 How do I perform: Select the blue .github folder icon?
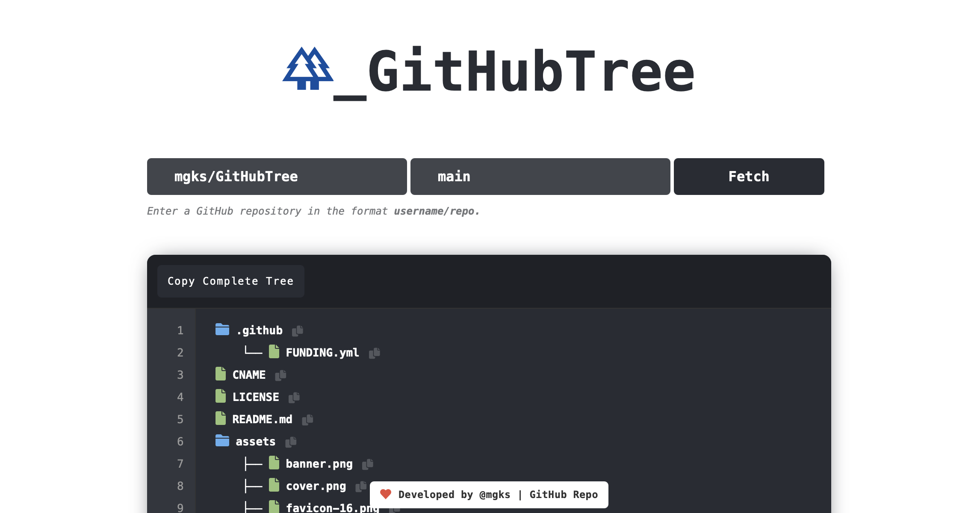(222, 330)
